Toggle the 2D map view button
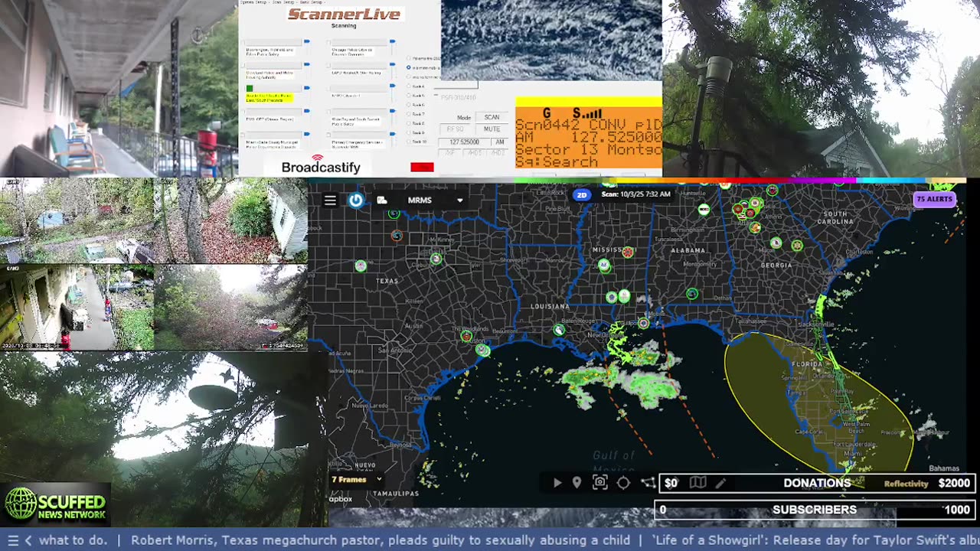This screenshot has width=980, height=551. [x=582, y=195]
